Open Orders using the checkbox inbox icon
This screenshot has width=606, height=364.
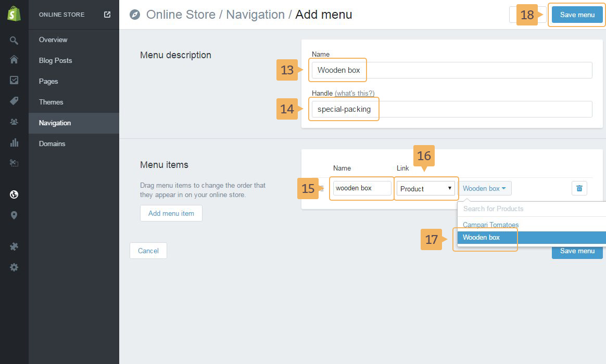[14, 80]
